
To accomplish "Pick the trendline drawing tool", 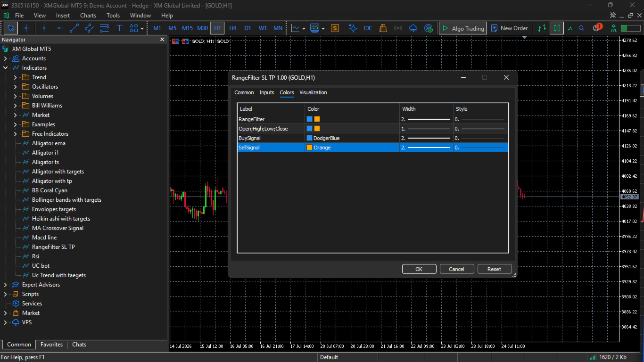I will 74,28.
